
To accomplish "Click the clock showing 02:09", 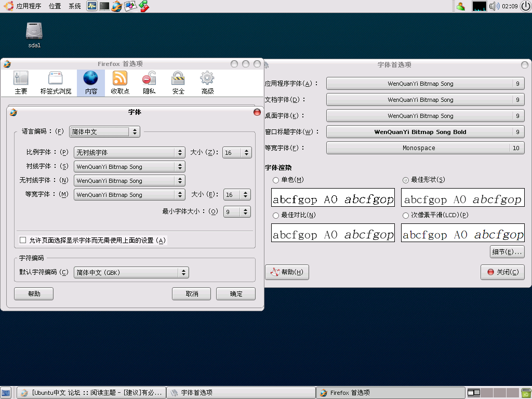I will pos(510,6).
